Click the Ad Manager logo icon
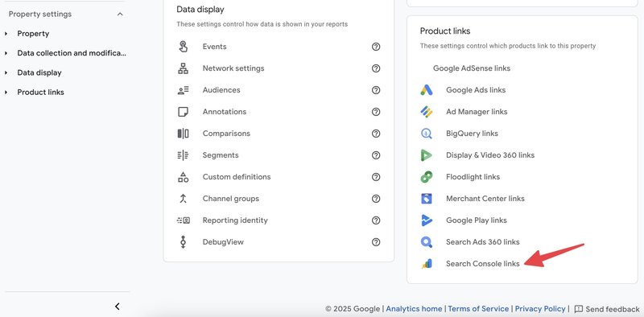 [x=427, y=112]
